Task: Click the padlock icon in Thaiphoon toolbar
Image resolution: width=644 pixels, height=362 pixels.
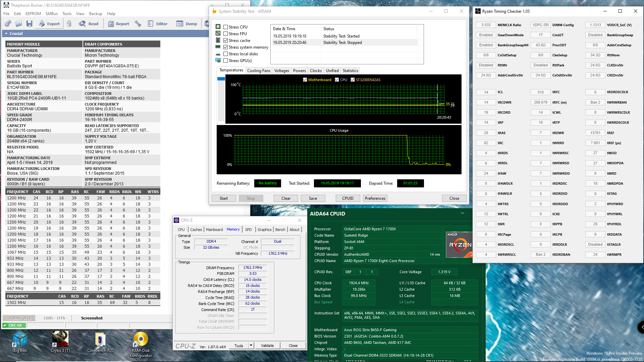Action: (69, 23)
